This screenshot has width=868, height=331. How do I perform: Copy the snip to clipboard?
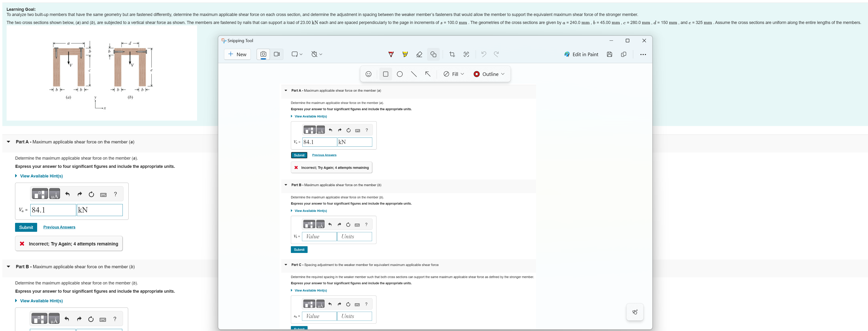(623, 54)
